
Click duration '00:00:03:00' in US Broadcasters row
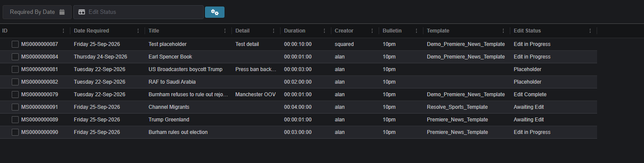pos(298,69)
